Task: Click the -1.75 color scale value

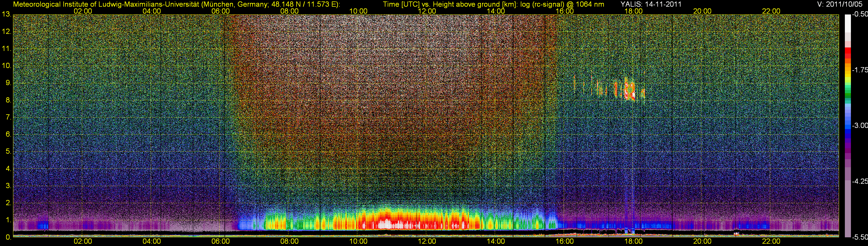Action: click(x=860, y=70)
